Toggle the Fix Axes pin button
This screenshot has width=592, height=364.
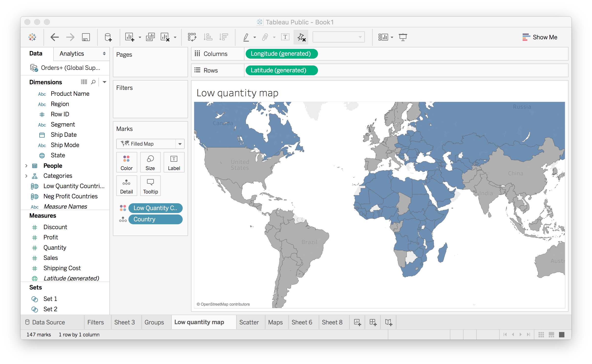[x=301, y=37]
